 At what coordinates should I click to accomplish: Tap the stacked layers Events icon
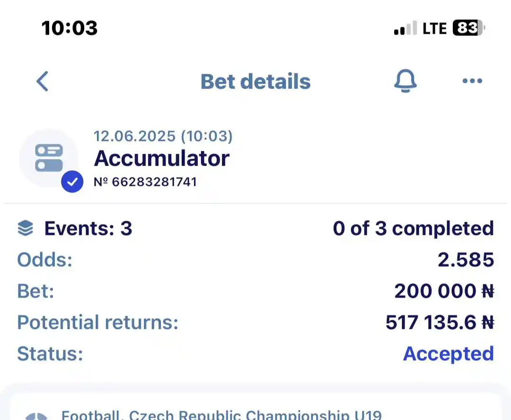(x=26, y=228)
